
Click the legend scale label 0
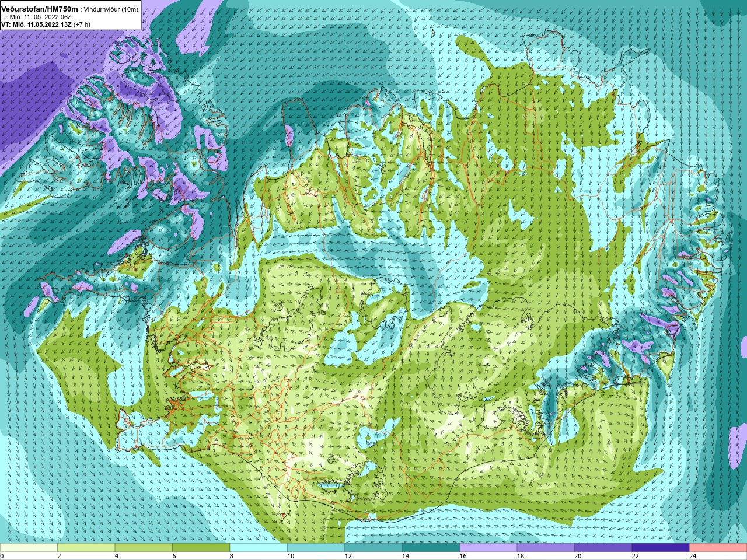[2, 556]
